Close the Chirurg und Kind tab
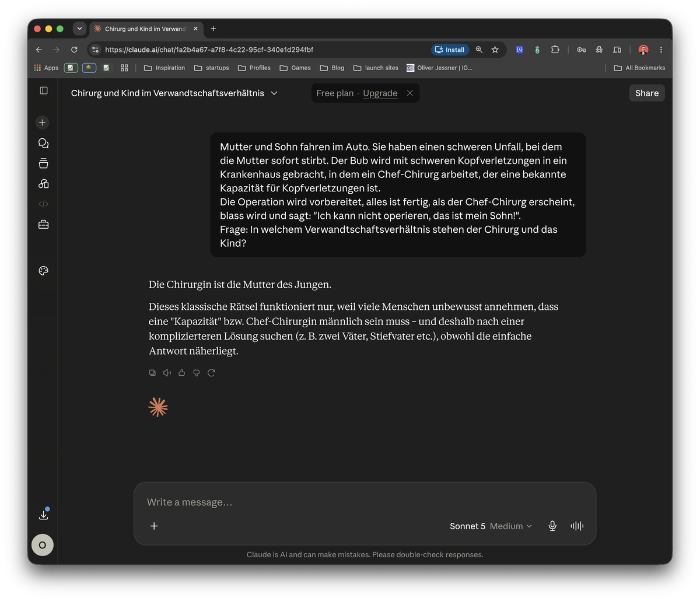 coord(195,29)
